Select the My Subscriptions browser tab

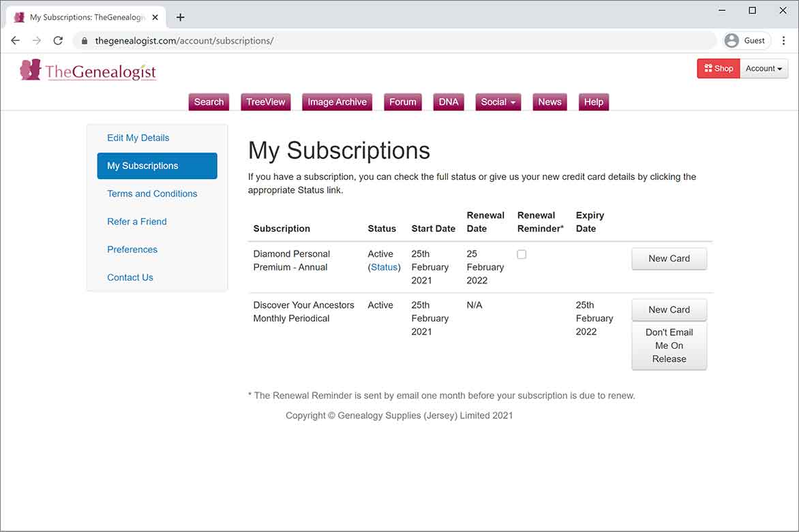[87, 17]
